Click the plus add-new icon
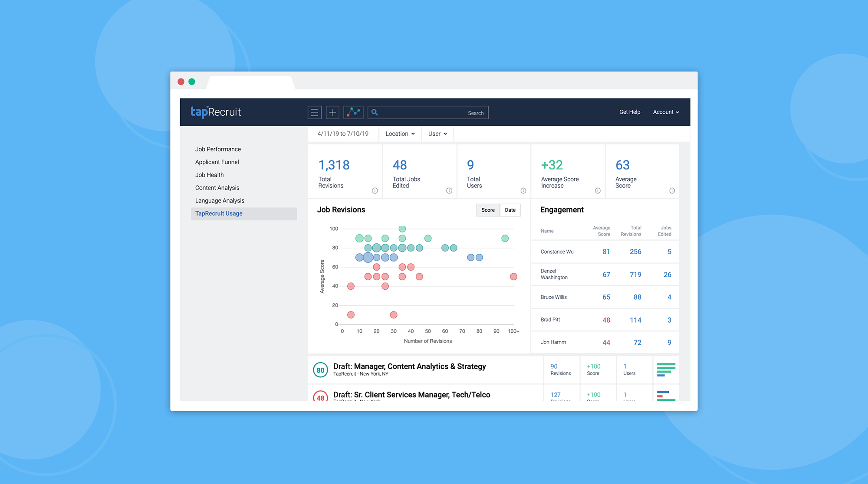Viewport: 868px width, 484px height. coord(332,113)
